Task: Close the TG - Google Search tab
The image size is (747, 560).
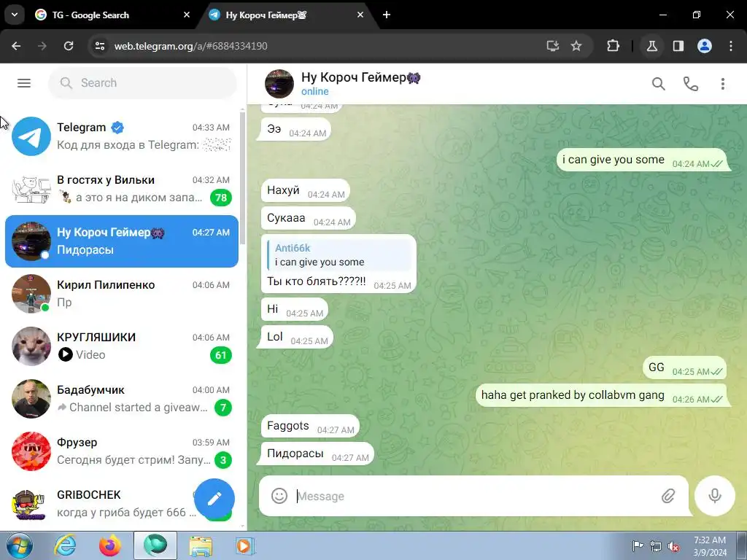Action: pyautogui.click(x=187, y=15)
